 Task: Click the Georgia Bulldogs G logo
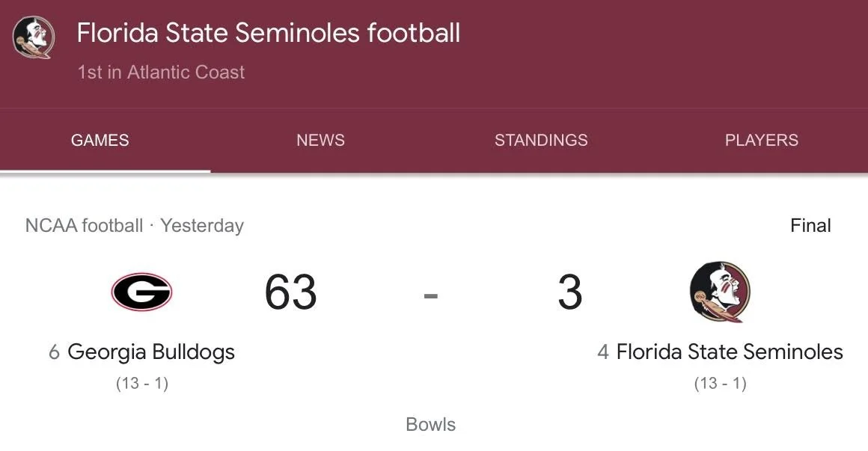click(141, 292)
